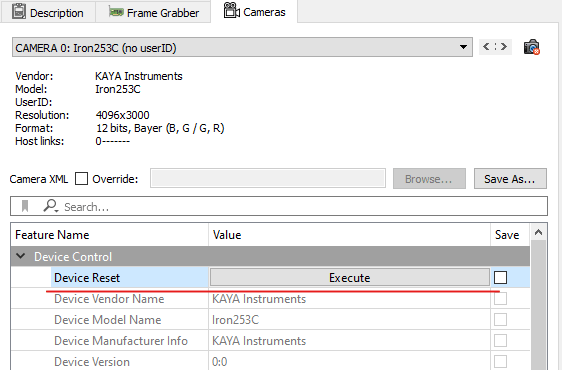Select next camera with right arrow
The height and width of the screenshot is (370, 562).
[x=504, y=47]
